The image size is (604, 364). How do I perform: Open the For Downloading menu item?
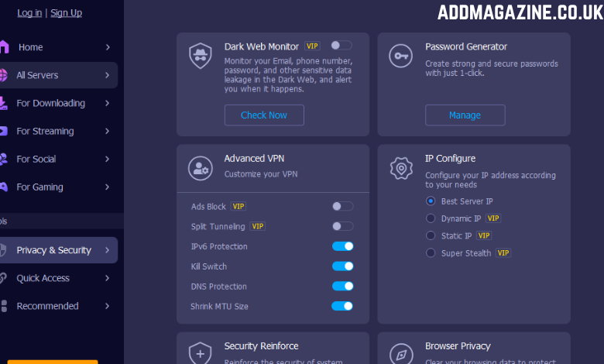(x=51, y=103)
